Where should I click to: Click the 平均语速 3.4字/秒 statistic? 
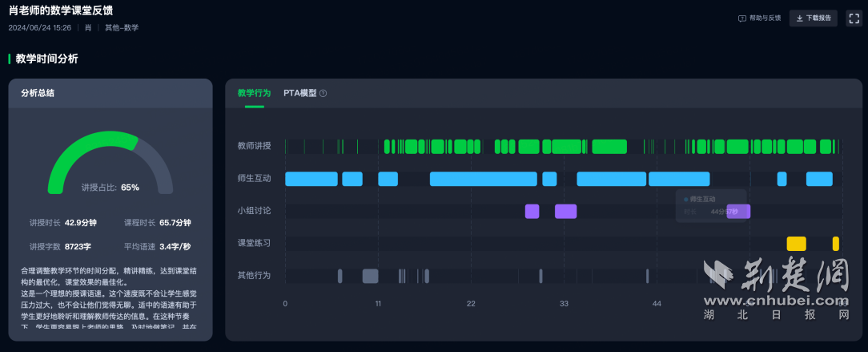pos(157,247)
